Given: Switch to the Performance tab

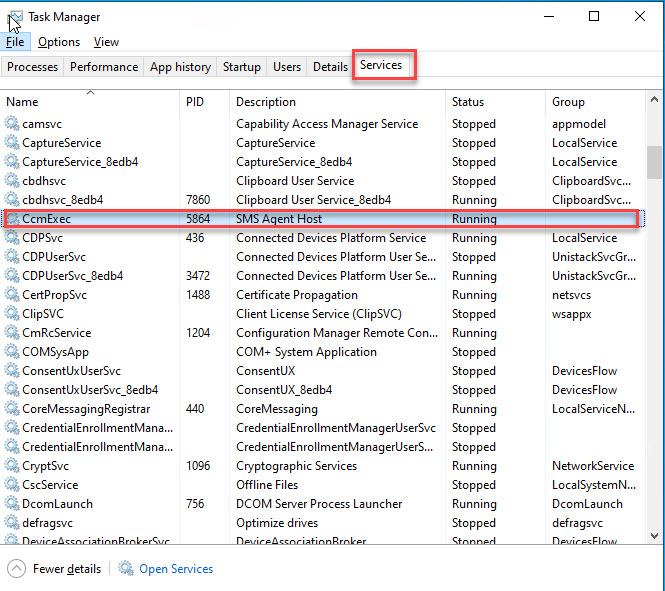Looking at the screenshot, I should click(104, 67).
